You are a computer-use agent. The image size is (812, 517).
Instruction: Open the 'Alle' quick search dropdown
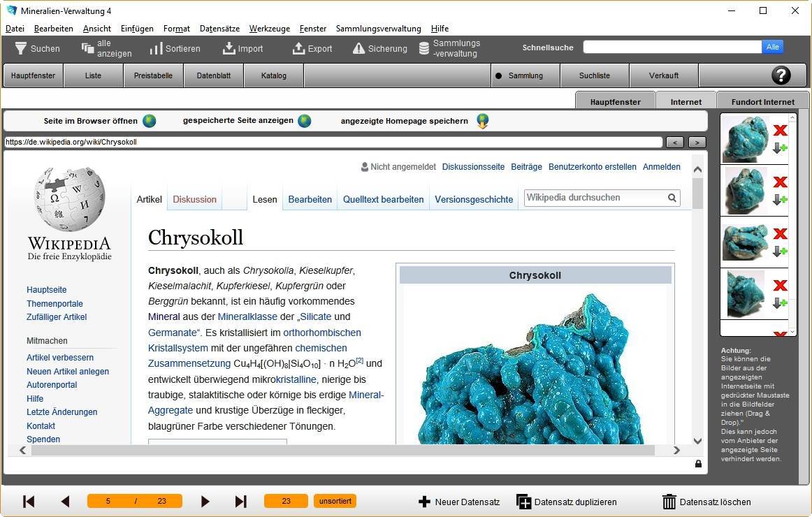point(772,47)
